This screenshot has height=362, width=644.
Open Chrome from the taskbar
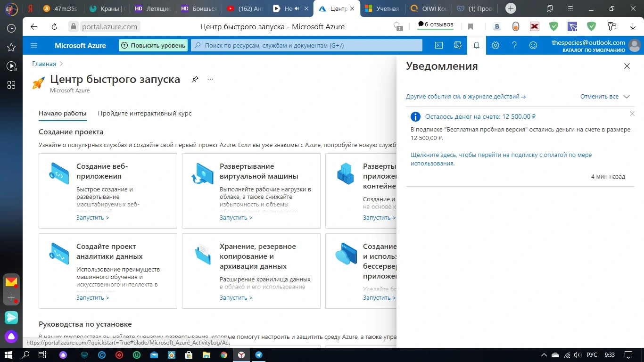click(x=224, y=355)
